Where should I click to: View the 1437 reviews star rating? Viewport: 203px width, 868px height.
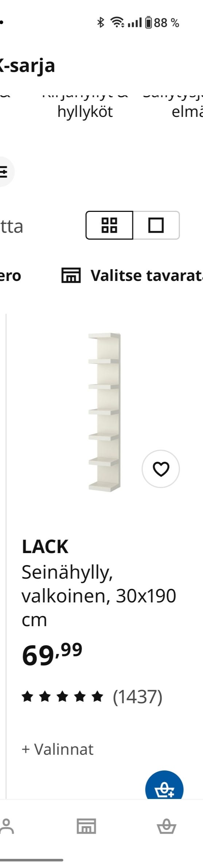click(x=92, y=697)
